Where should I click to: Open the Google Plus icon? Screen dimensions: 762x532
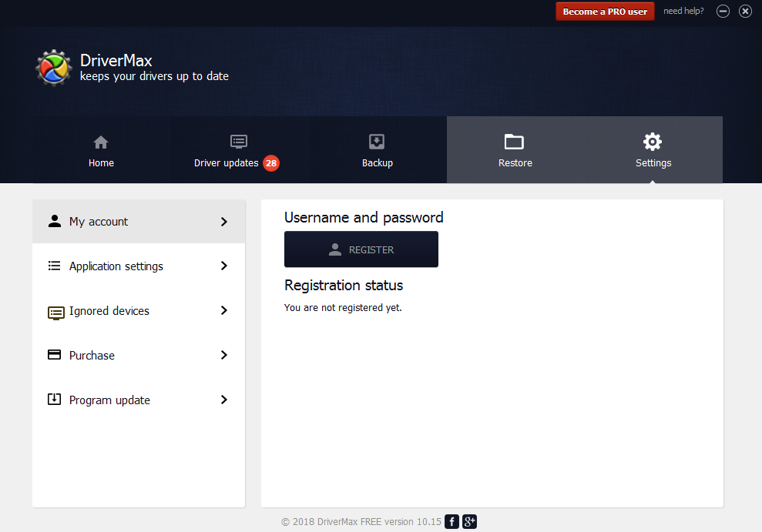pos(469,521)
